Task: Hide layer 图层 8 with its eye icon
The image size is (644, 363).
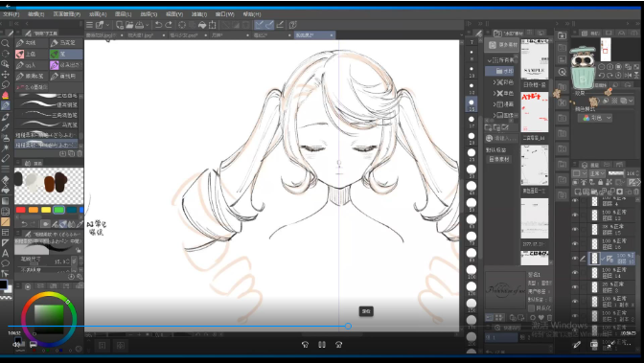Action: (575, 287)
